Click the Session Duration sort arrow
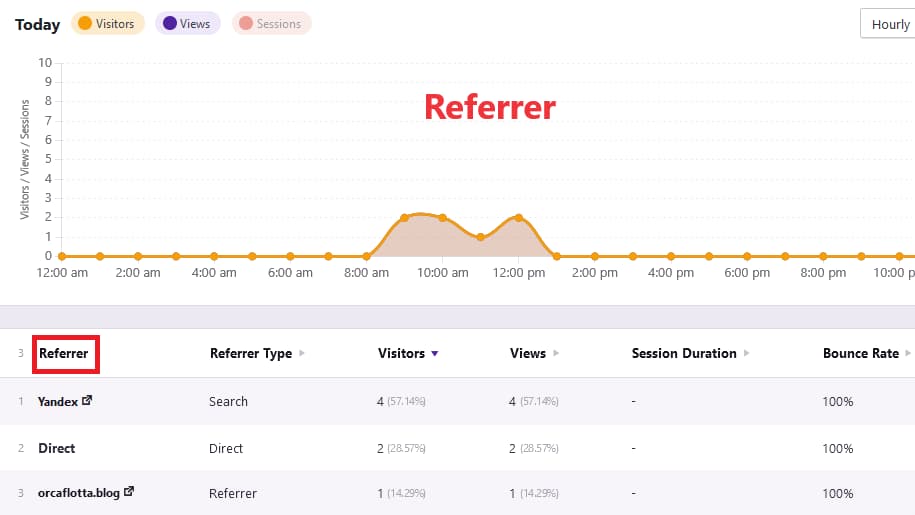 [747, 354]
